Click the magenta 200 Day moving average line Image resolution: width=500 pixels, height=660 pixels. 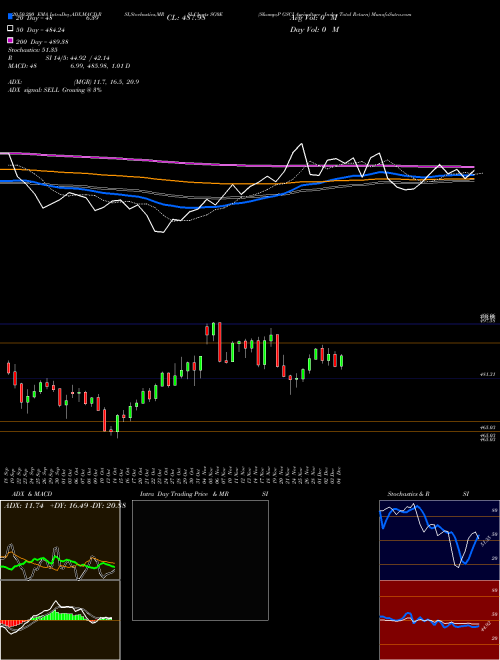point(236,164)
